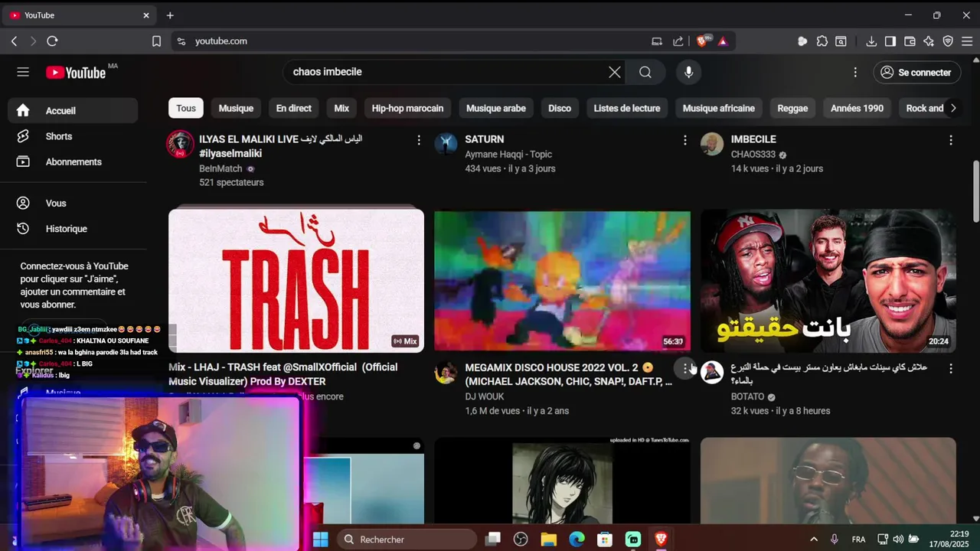Open the Brave main menu hamburger
The width and height of the screenshot is (980, 551).
coord(967,41)
